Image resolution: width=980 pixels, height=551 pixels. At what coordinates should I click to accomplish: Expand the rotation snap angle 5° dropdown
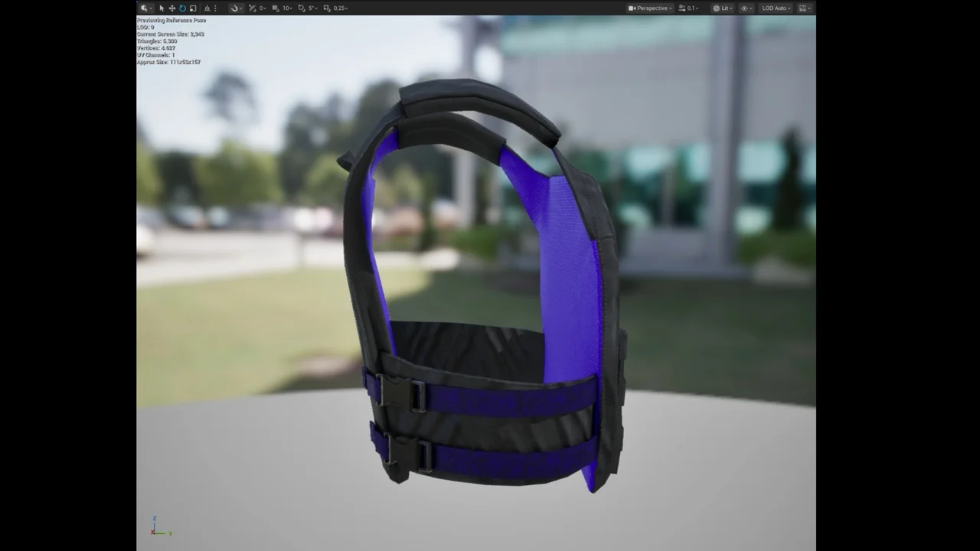[x=312, y=8]
